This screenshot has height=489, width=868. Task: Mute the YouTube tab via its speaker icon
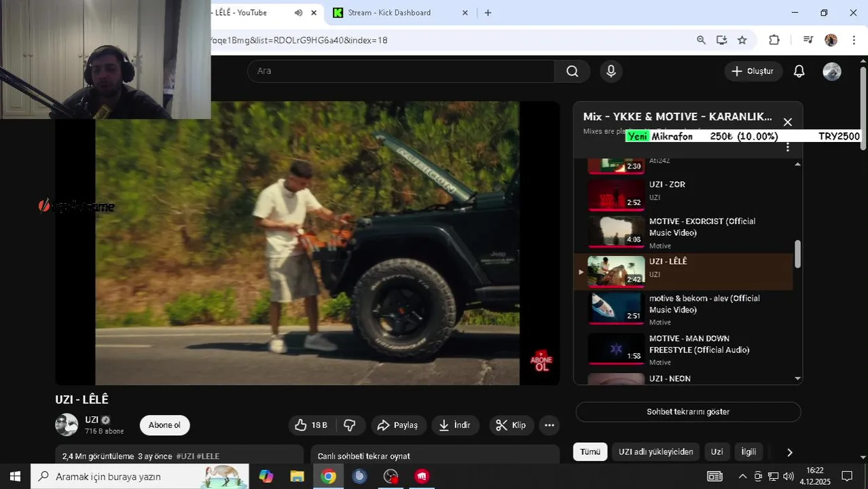(x=298, y=13)
